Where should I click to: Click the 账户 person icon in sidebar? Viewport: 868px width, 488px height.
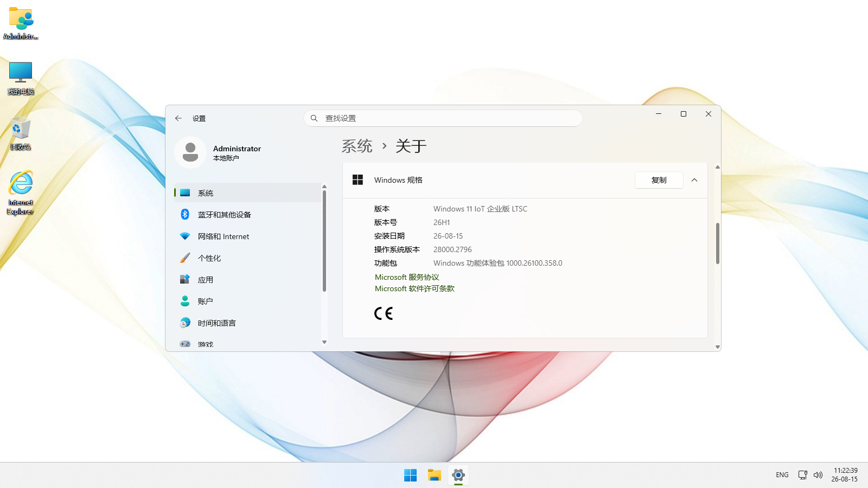[x=185, y=301]
